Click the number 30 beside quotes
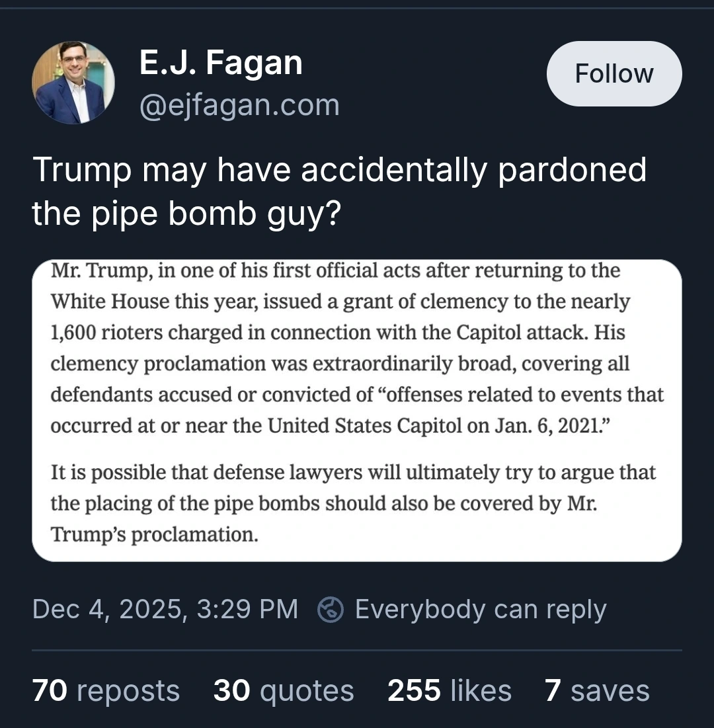 [231, 691]
